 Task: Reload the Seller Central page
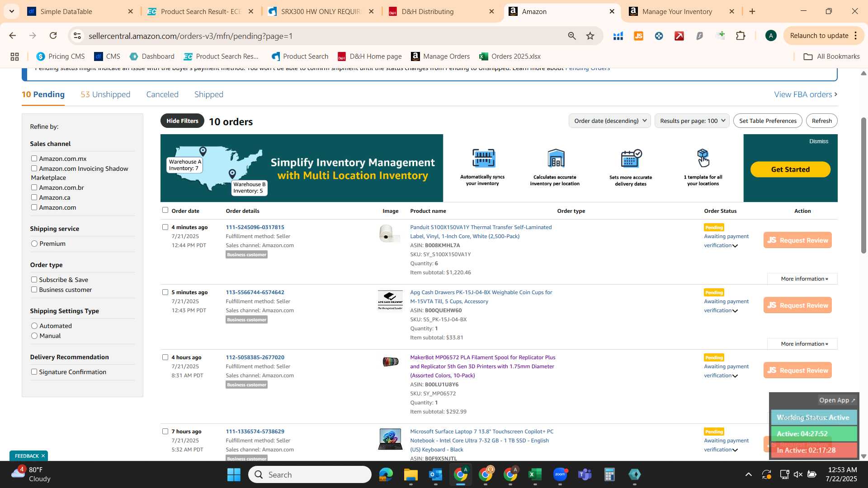(53, 36)
